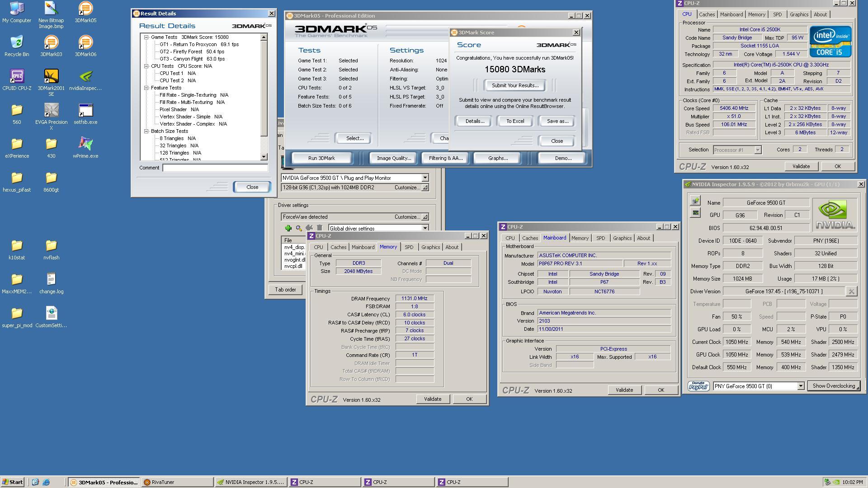The width and height of the screenshot is (868, 488).
Task: Open the NVIDIA GeForce 9500 GT display dropdown
Action: [425, 178]
